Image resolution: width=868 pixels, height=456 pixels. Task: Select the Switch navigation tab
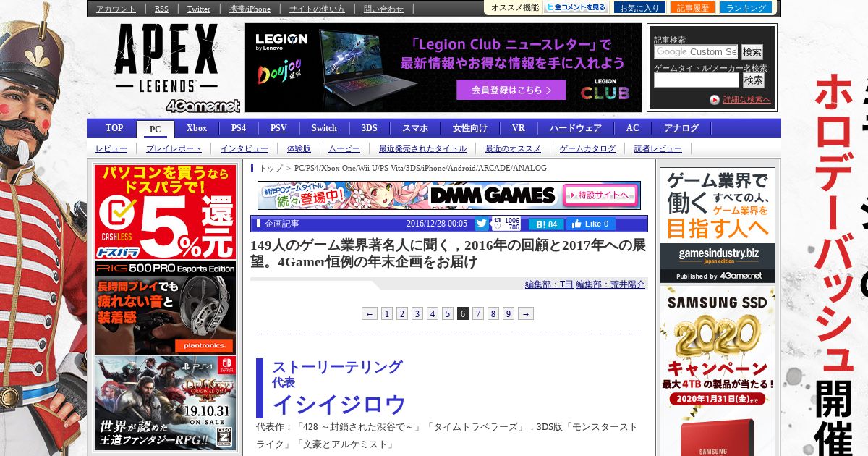click(x=324, y=128)
